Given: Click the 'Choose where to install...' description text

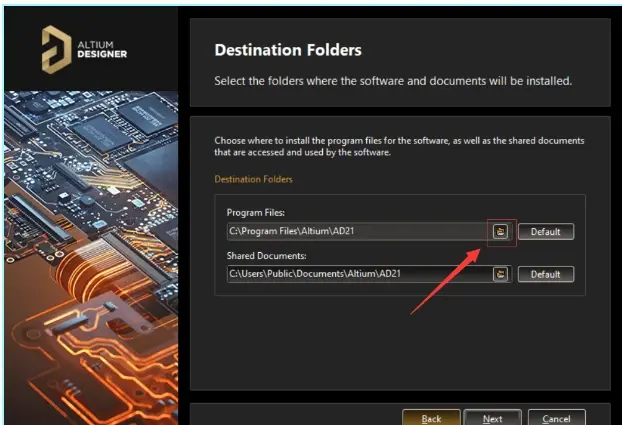Looking at the screenshot, I should point(399,146).
